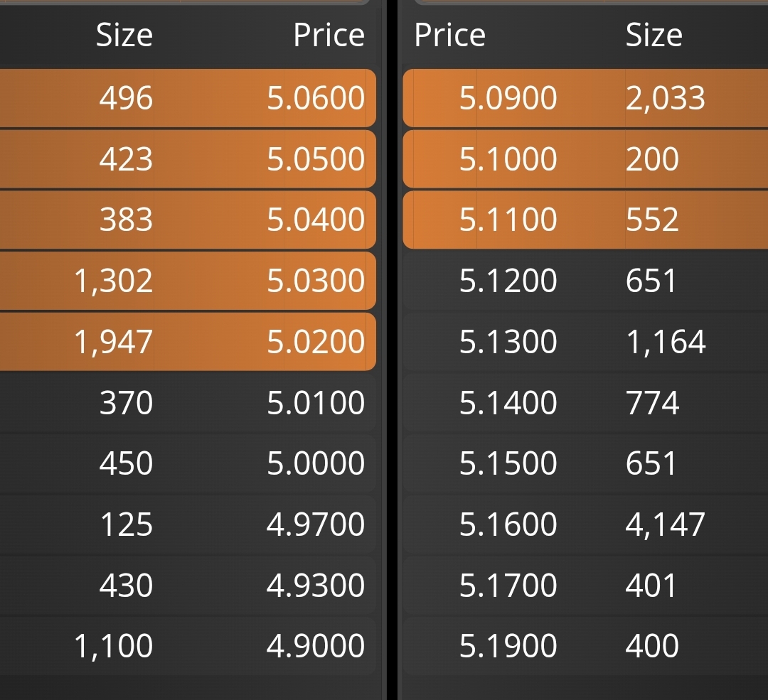Select the bid row priced 5.0600
Image resolution: width=768 pixels, height=700 pixels.
click(x=188, y=98)
